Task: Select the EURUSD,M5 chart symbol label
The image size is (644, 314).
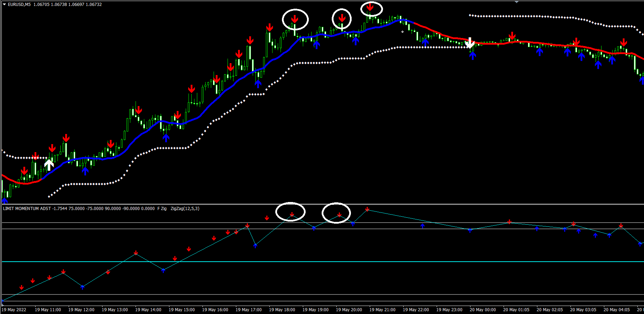Action: 19,5
